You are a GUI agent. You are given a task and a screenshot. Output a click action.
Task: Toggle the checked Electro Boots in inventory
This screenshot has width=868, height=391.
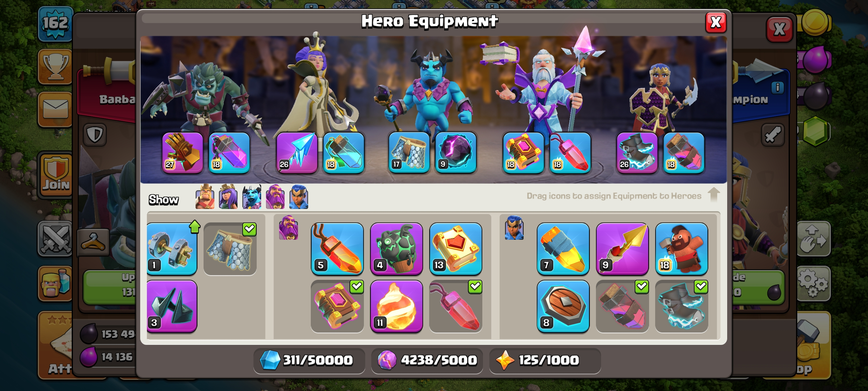coord(681,306)
